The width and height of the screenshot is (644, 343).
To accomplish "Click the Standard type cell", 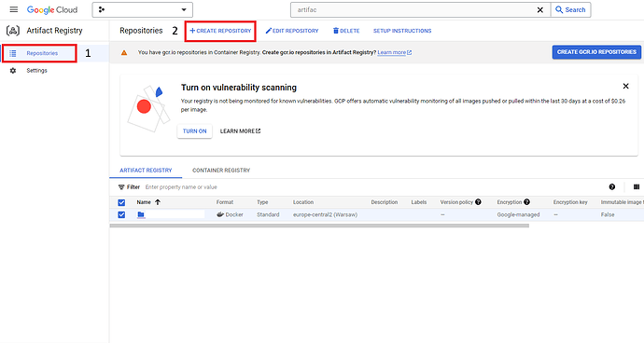I will tap(268, 214).
